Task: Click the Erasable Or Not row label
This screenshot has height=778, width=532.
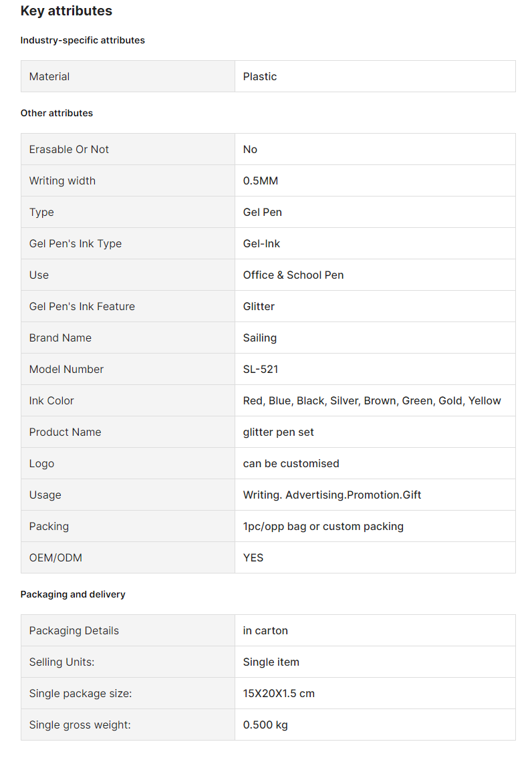Action: pos(68,149)
